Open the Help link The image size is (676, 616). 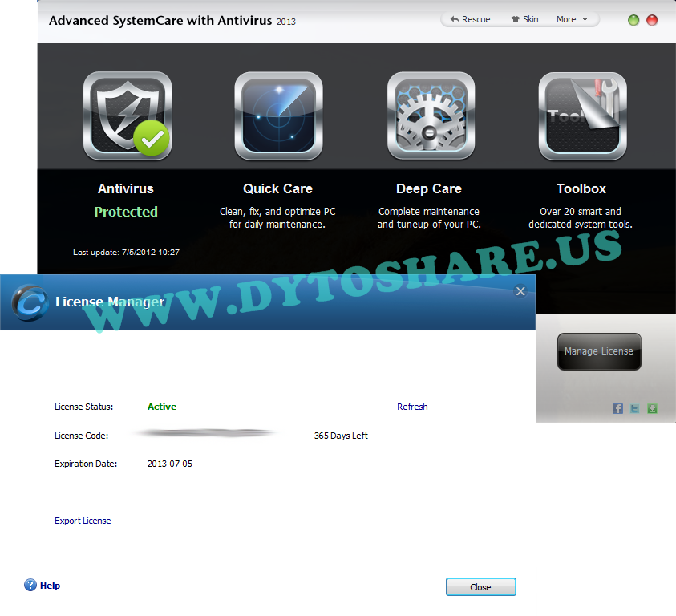50,586
